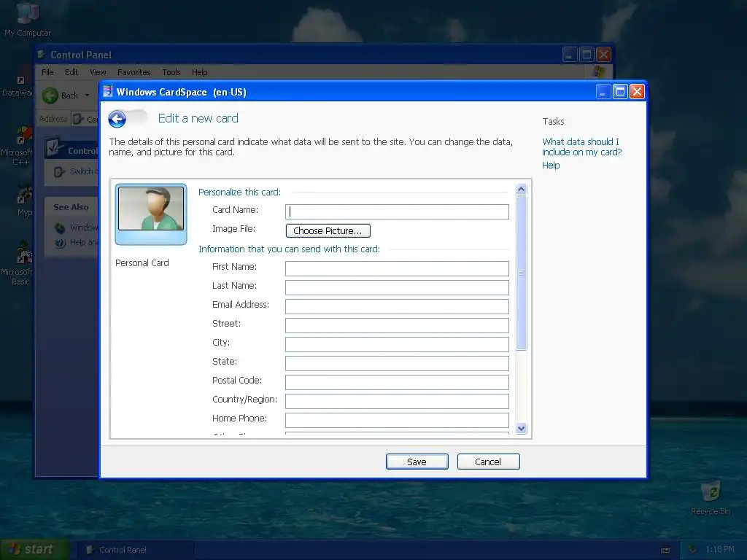Open 'What data should I include' link

pos(581,147)
